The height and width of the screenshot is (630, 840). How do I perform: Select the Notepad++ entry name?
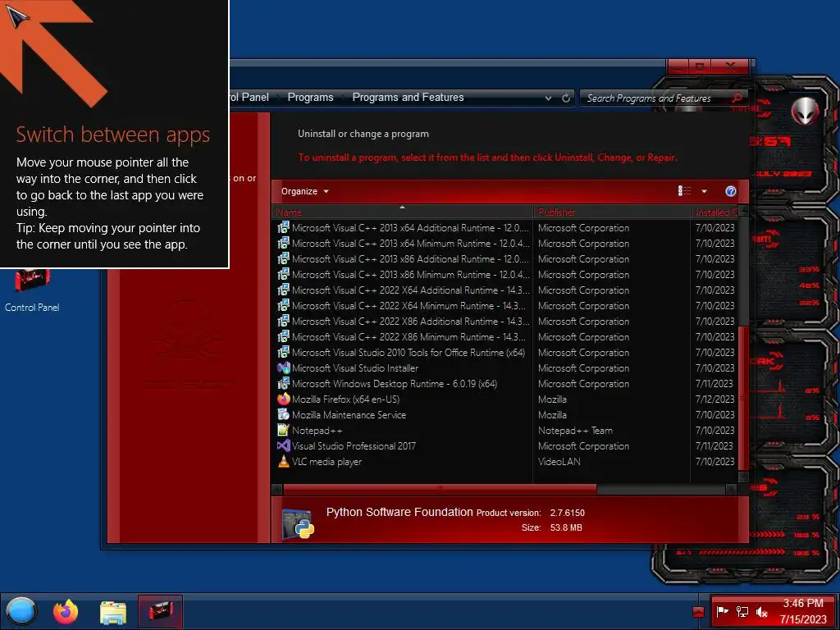pyautogui.click(x=317, y=430)
